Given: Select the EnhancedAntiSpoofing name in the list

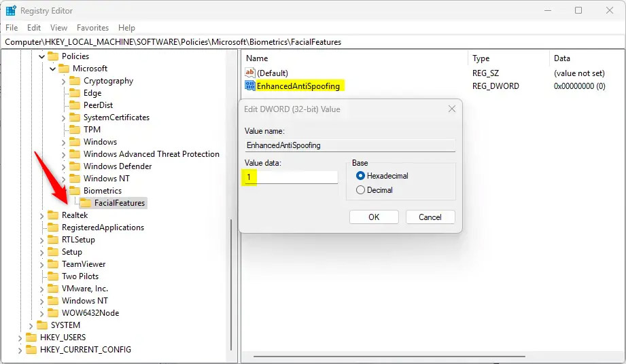Looking at the screenshot, I should tap(298, 86).
